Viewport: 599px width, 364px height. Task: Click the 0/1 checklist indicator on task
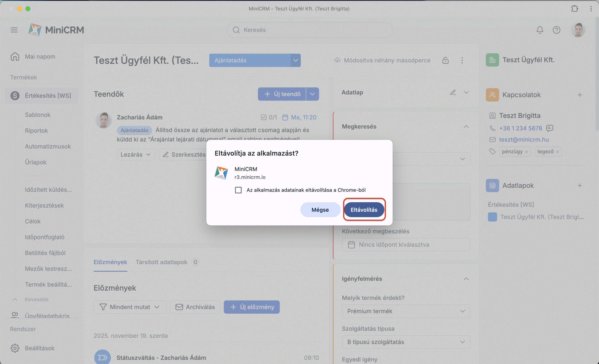(x=269, y=117)
